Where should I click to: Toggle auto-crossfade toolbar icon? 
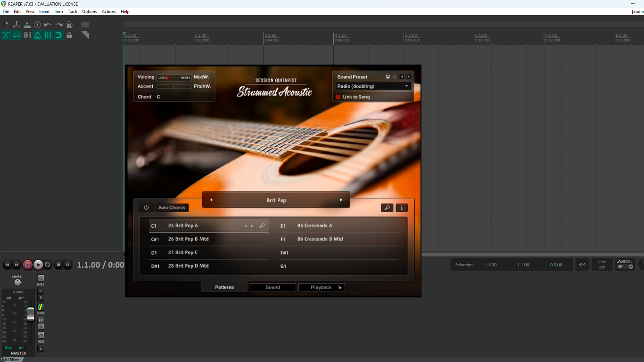6,35
